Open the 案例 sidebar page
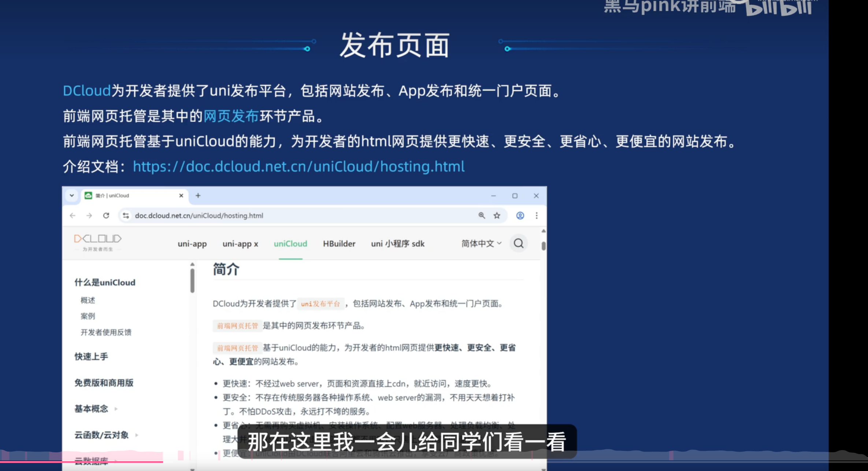Image resolution: width=868 pixels, height=471 pixels. pyautogui.click(x=88, y=316)
